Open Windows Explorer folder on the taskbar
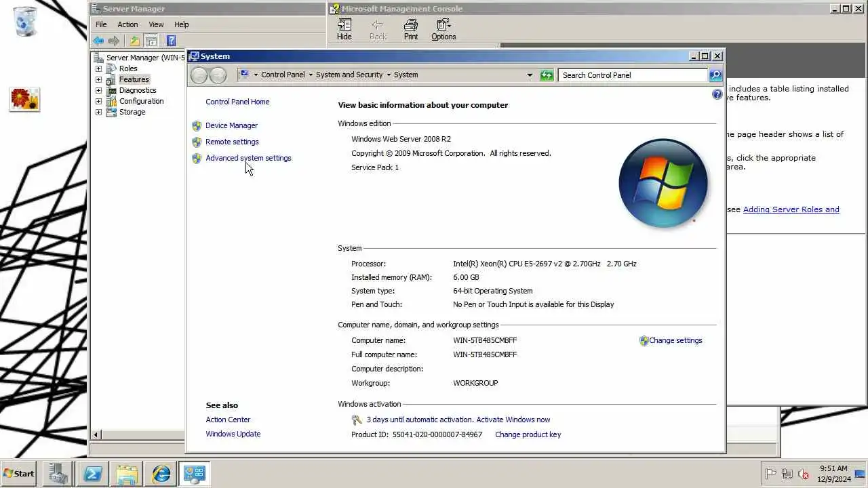Viewport: 868px width, 488px height. [127, 474]
